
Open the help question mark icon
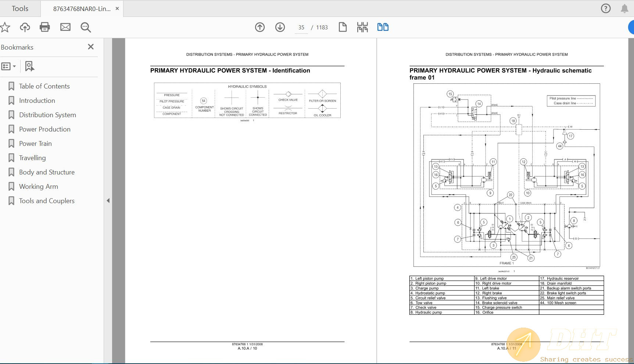click(x=606, y=8)
